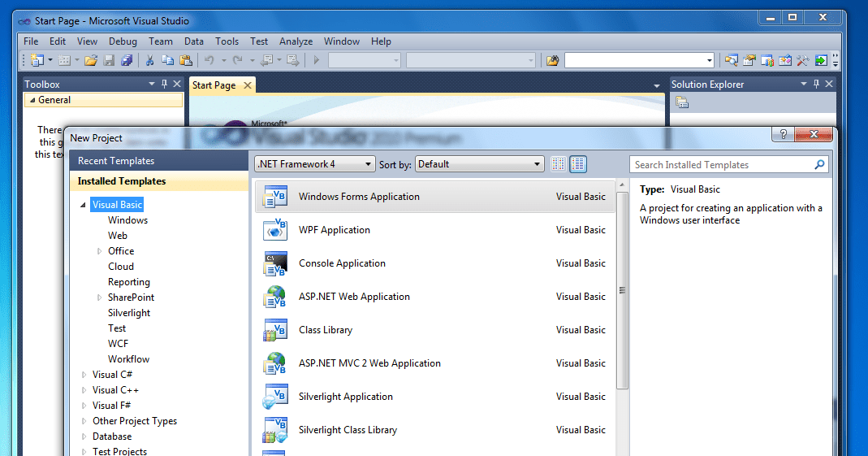The image size is (868, 456).
Task: Switch templates to small icons view
Action: pyautogui.click(x=559, y=164)
